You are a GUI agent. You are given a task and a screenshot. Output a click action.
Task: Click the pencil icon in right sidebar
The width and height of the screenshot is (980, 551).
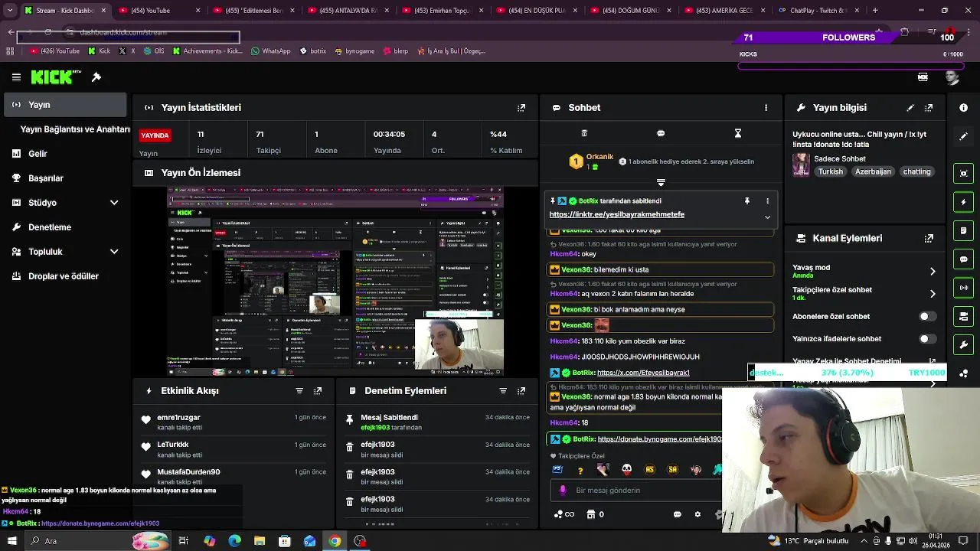tap(964, 136)
